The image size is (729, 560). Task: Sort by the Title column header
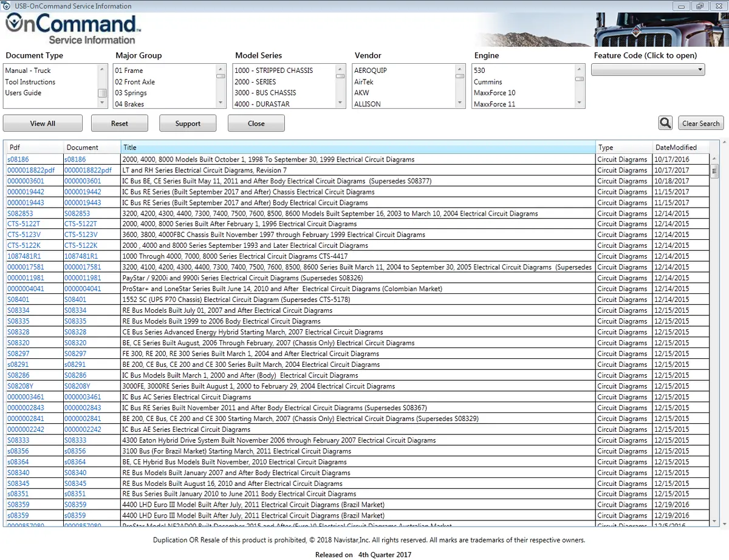[358, 147]
